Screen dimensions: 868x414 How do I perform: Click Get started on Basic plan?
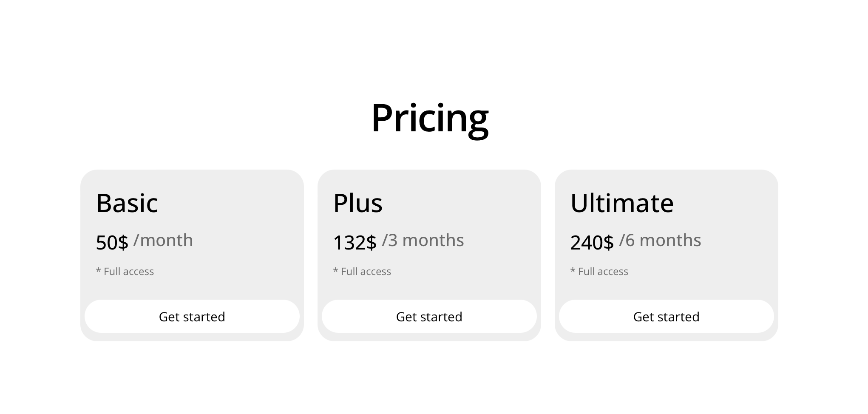click(192, 316)
